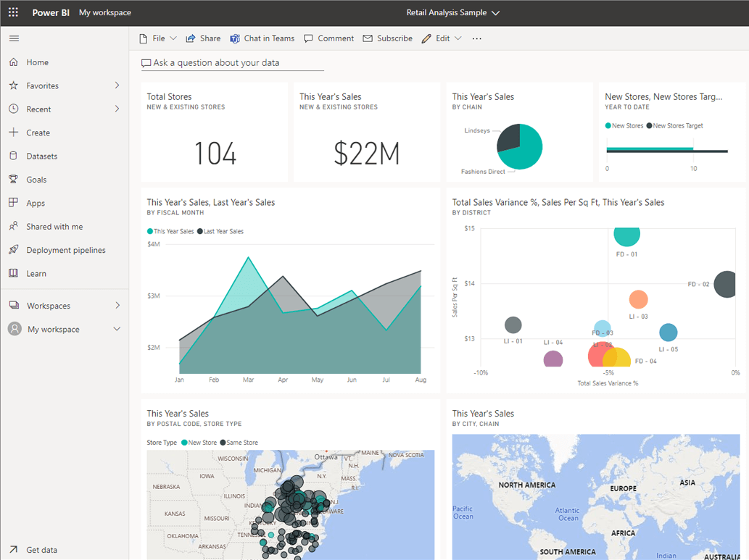Click the New Store legend swatch on map
The image size is (749, 560).
click(184, 443)
